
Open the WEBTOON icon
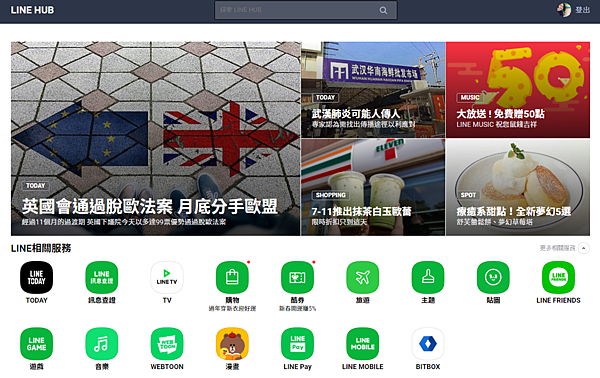tap(167, 344)
